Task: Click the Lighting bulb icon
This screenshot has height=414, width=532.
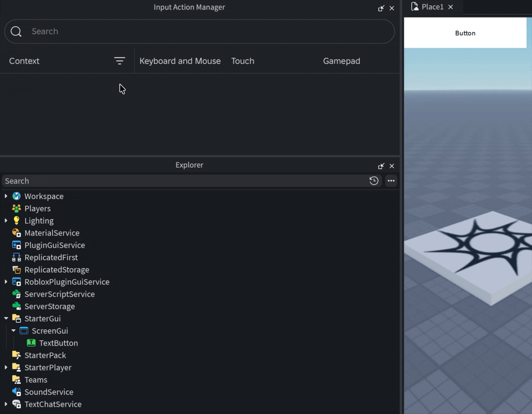Action: 16,221
